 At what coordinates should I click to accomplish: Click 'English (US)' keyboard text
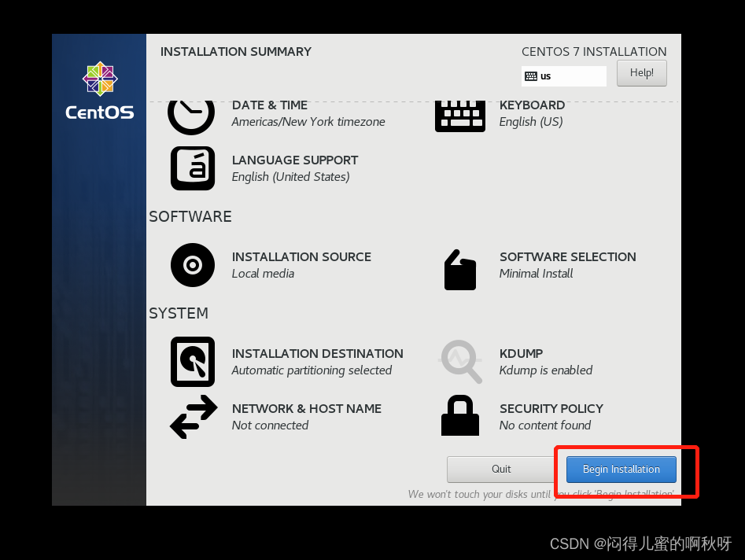[531, 122]
